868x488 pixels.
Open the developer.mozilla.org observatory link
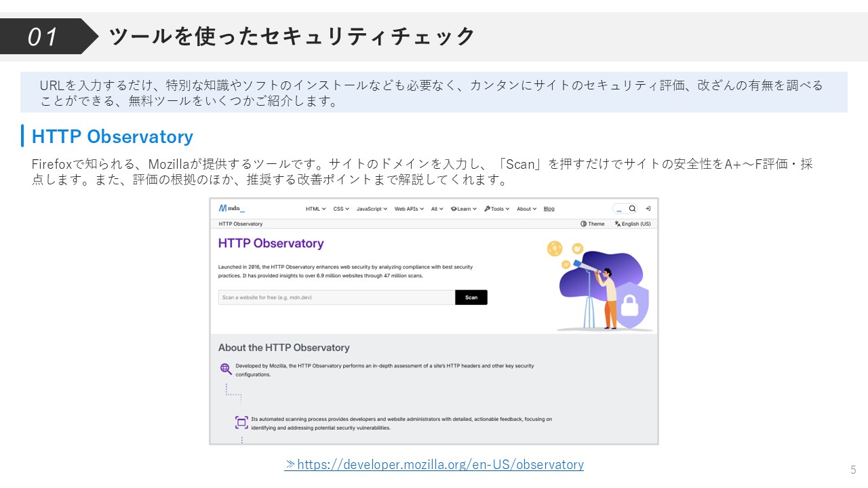coord(434,465)
